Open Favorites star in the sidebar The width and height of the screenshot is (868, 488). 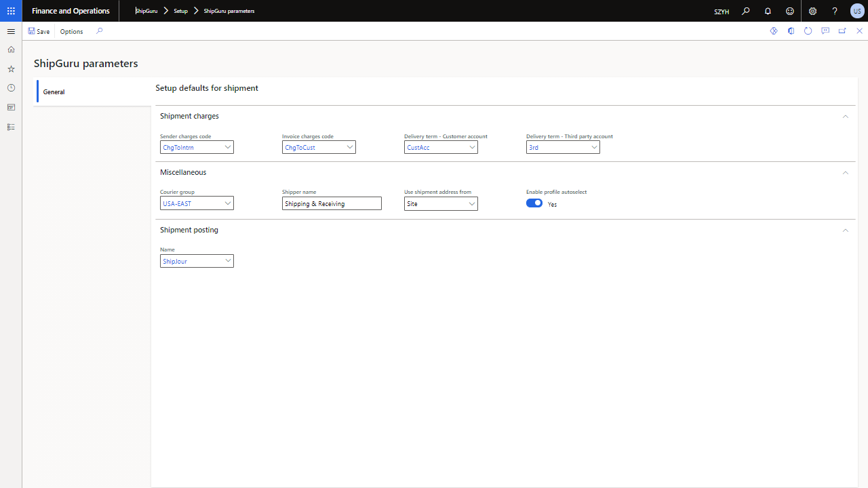[11, 69]
